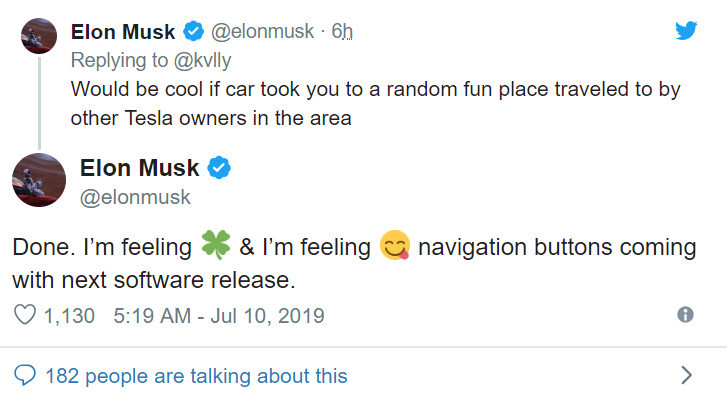Click the four-leaf clover emoji
Screen dimensions: 727x399
pos(216,245)
